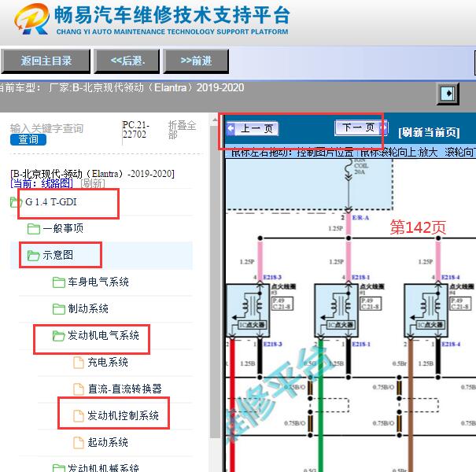
Task: Click the 直流-直流转换器 document icon
Action: click(79, 389)
